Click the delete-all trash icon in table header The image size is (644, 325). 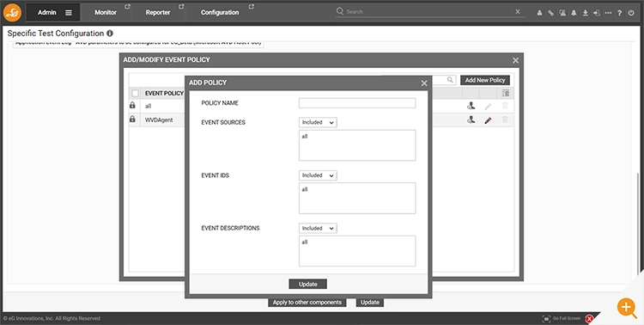point(505,93)
